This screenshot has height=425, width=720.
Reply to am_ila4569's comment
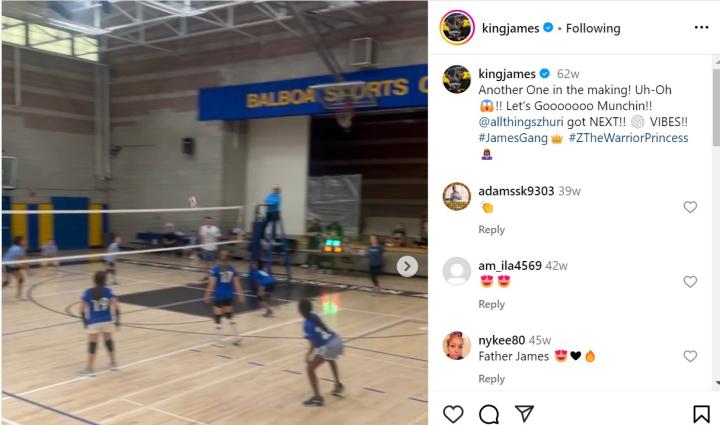(x=491, y=304)
